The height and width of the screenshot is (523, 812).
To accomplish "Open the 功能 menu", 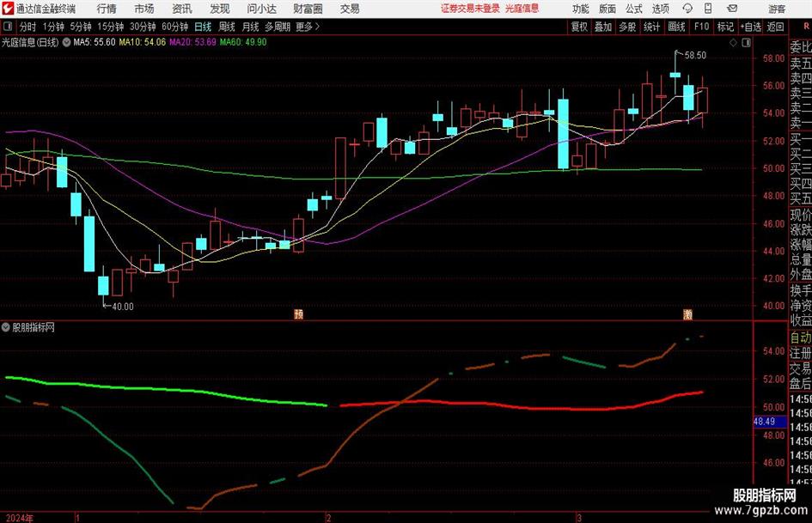I will 581,9.
